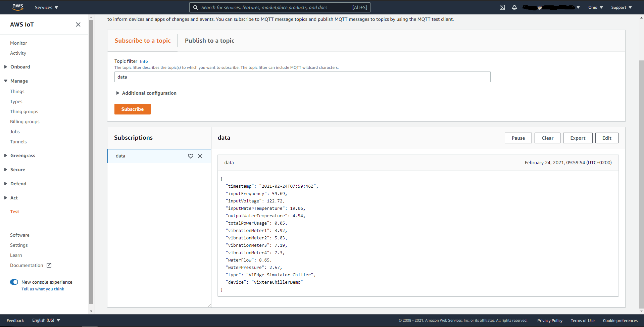Click Tell us what you think link
The height and width of the screenshot is (327, 644).
click(43, 289)
